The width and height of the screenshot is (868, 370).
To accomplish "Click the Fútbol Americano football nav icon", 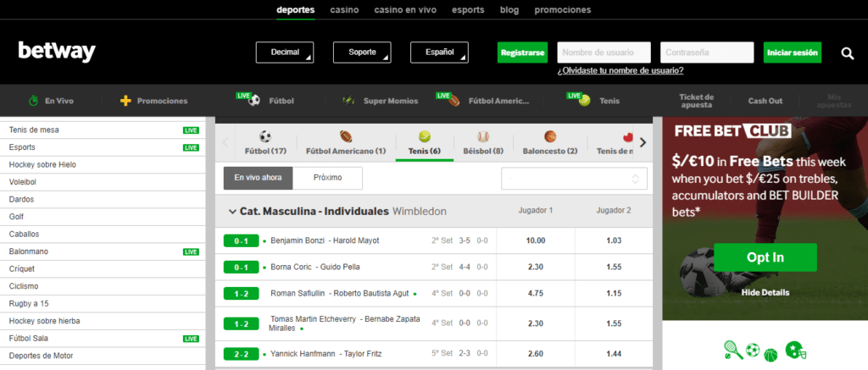I will (454, 101).
